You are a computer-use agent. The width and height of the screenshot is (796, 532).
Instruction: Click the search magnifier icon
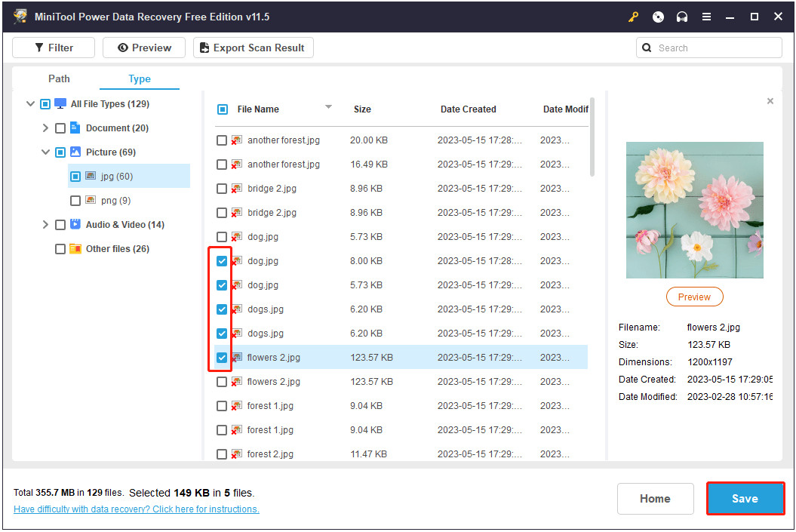point(647,48)
